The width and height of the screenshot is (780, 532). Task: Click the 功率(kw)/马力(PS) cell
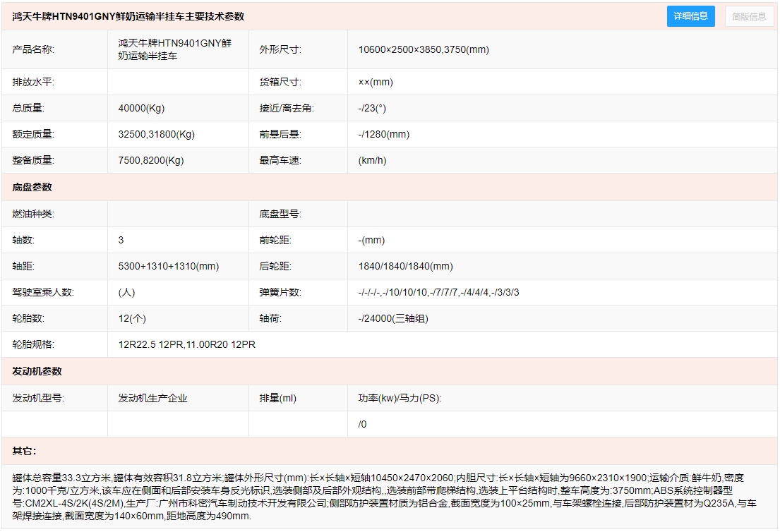400,398
